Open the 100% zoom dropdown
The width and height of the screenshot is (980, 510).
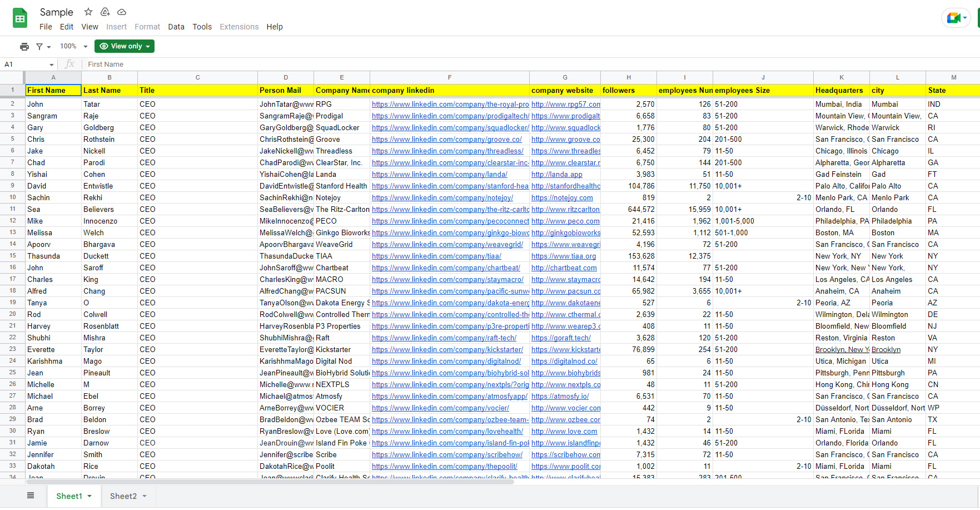(74, 46)
